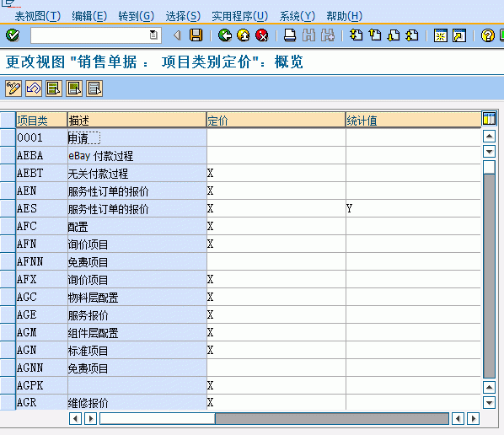Open the 表视图(T) menu
504x435 pixels.
(37, 16)
